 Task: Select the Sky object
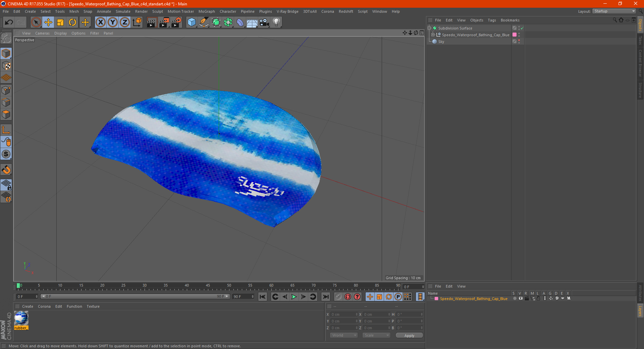point(441,42)
